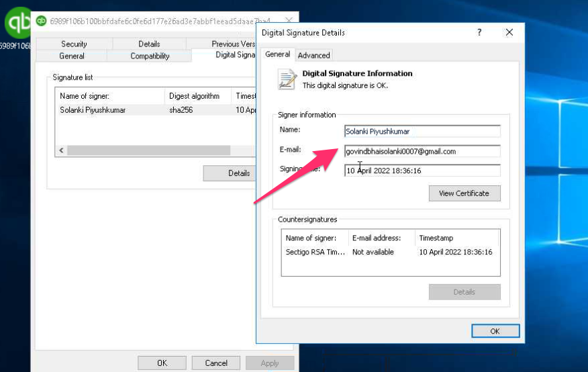
Task: Click the QuickBooks icon in Properties title bar
Action: (41, 21)
